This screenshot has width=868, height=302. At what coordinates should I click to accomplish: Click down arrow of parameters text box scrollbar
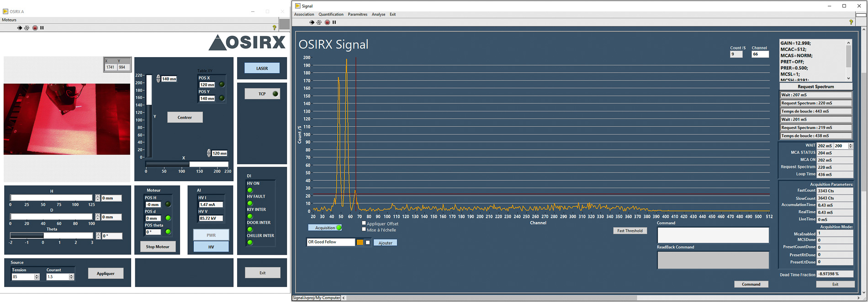click(849, 79)
